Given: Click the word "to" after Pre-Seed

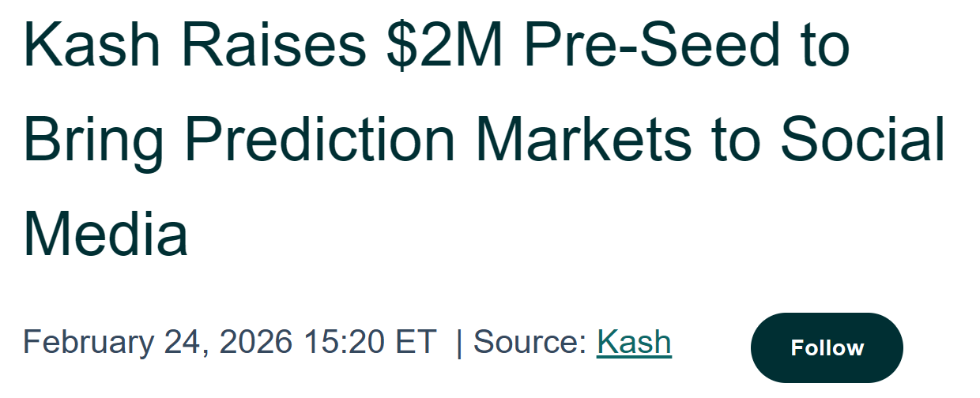Looking at the screenshot, I should [x=820, y=44].
